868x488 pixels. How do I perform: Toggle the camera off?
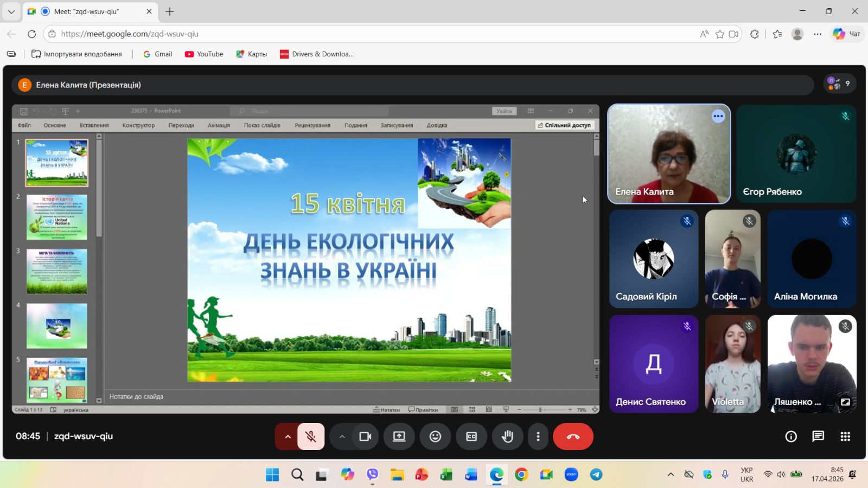(x=365, y=436)
